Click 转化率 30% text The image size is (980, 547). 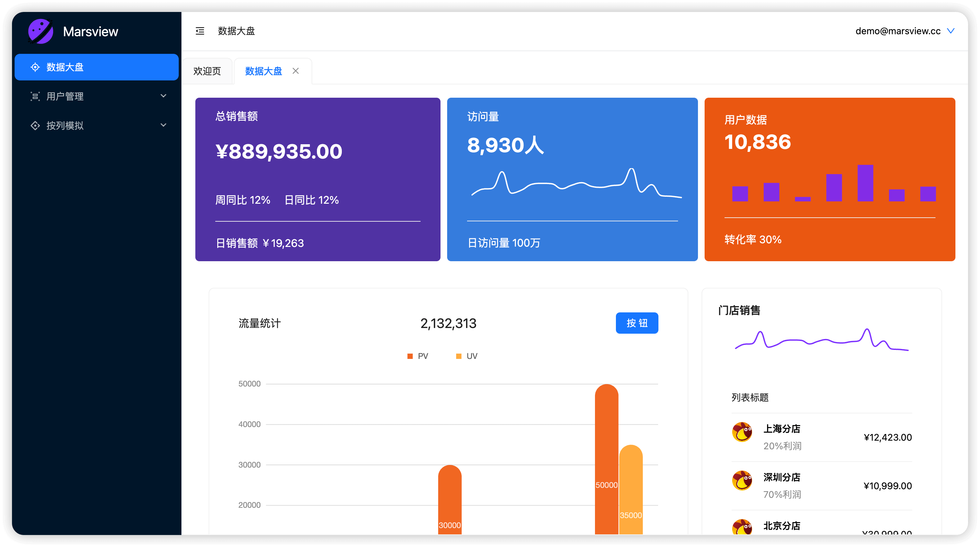click(753, 239)
